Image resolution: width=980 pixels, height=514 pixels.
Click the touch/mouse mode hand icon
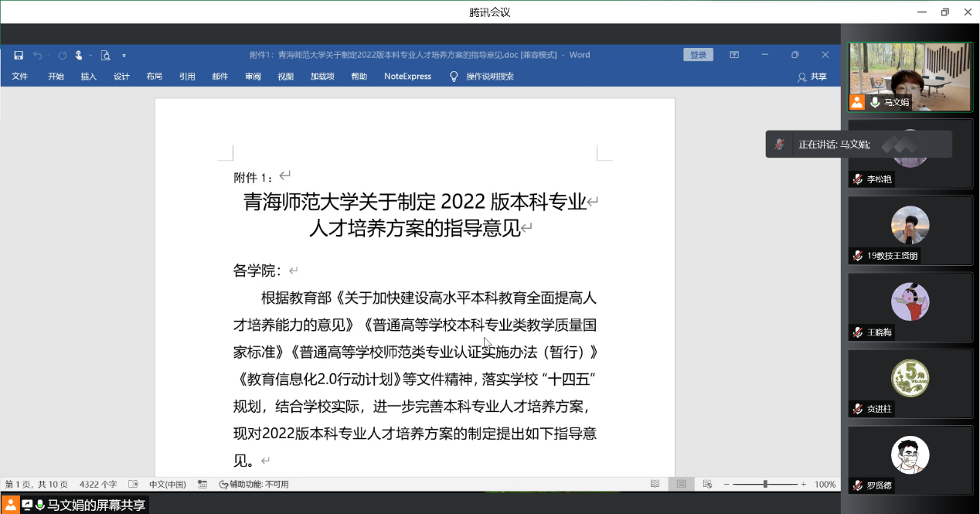(79, 55)
